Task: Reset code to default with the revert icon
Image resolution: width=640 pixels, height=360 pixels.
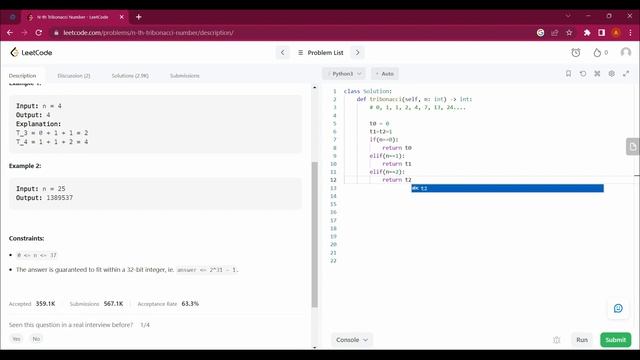Action: [x=583, y=73]
